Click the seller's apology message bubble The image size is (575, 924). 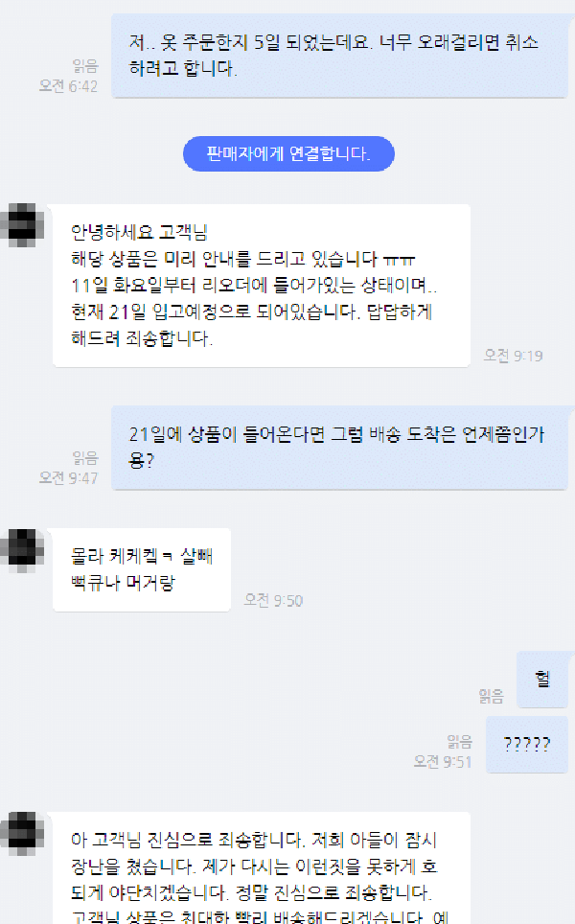[262, 868]
